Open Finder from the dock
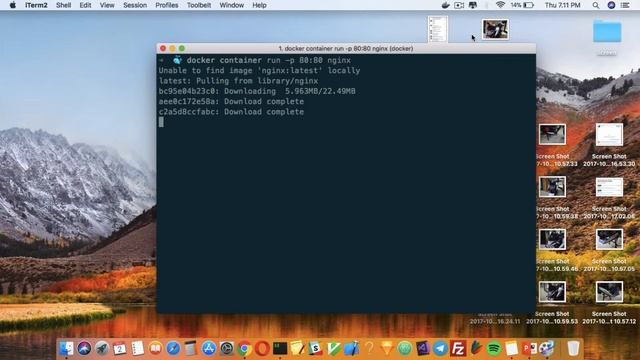 [67, 348]
